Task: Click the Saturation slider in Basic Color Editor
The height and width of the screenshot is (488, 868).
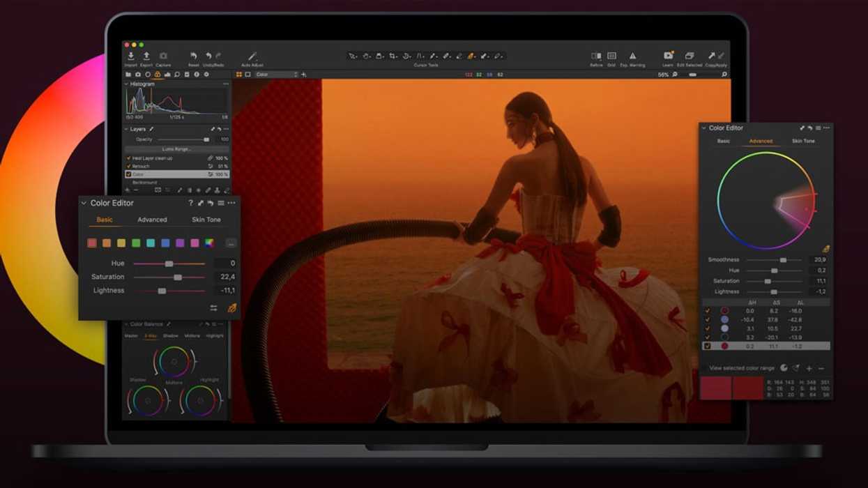Action: tap(169, 277)
